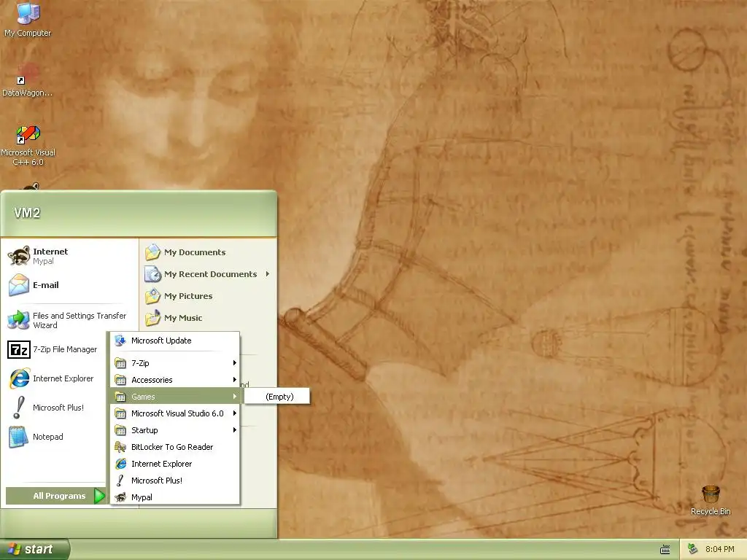The image size is (747, 560).
Task: Click the E-mail envelope icon
Action: 19,285
